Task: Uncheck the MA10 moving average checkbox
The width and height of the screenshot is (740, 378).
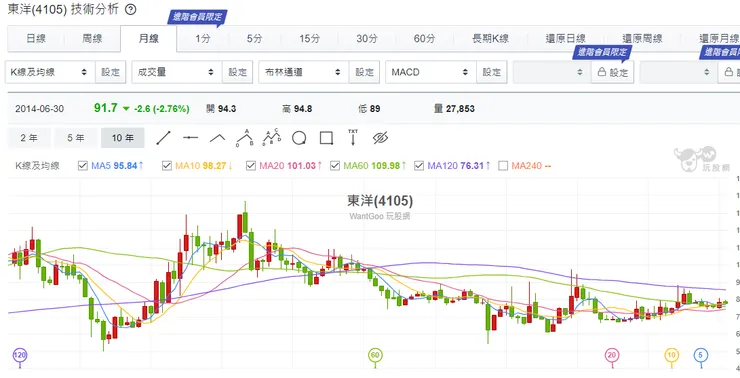Action: 167,166
